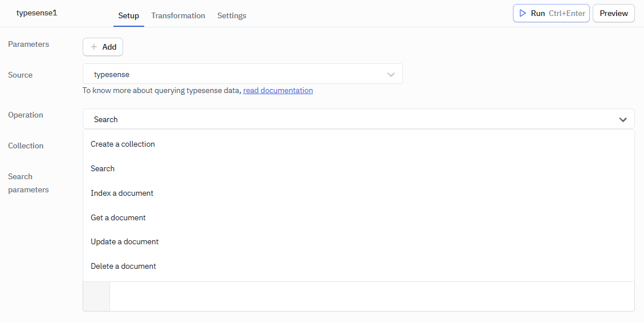This screenshot has height=323, width=644.
Task: Select Update a document operation
Action: (358, 241)
